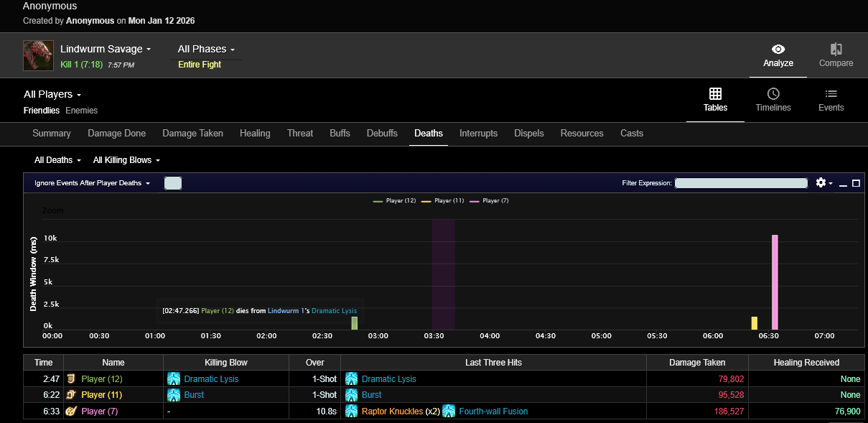Click Burst link in Last Three Hits
This screenshot has width=868, height=423.
[x=371, y=395]
